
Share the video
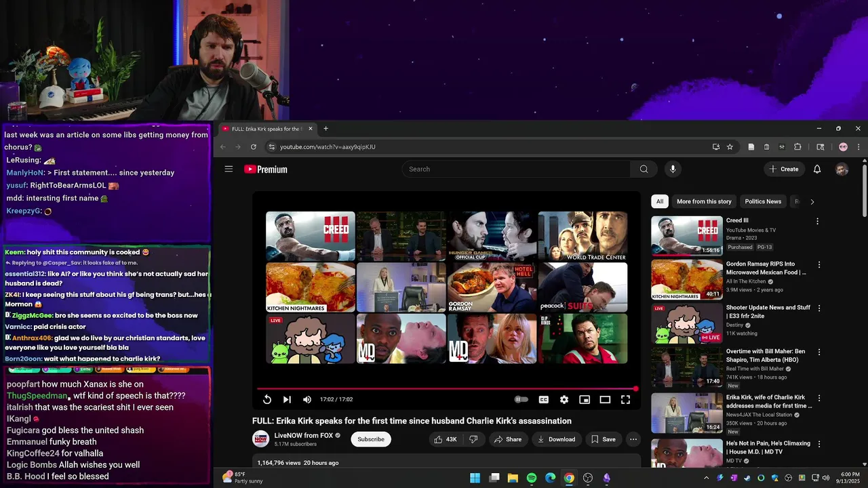click(x=508, y=439)
